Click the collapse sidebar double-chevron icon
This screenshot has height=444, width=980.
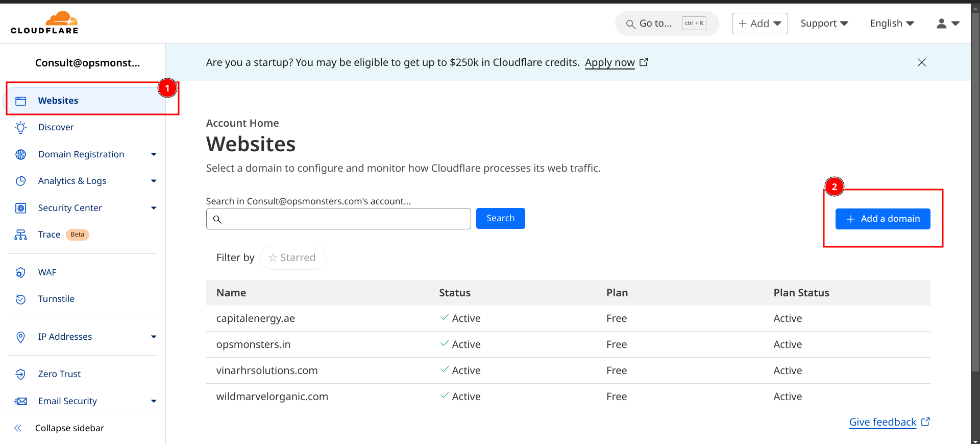[x=18, y=428]
